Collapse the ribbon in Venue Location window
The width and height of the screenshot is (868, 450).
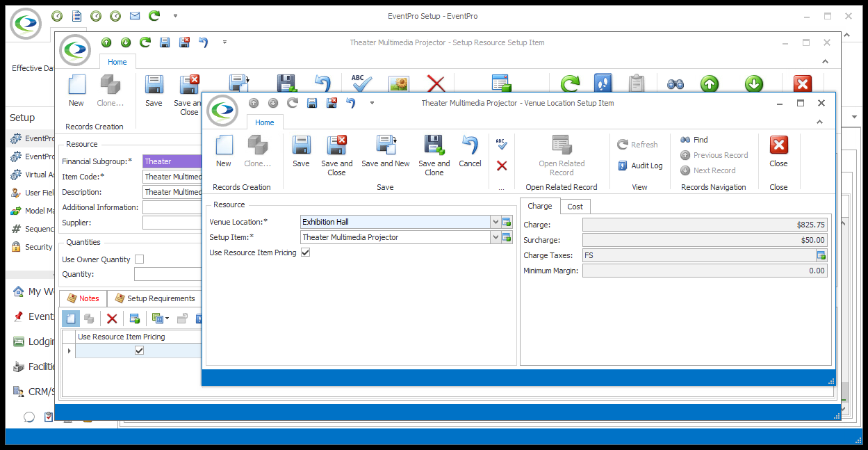coord(820,122)
